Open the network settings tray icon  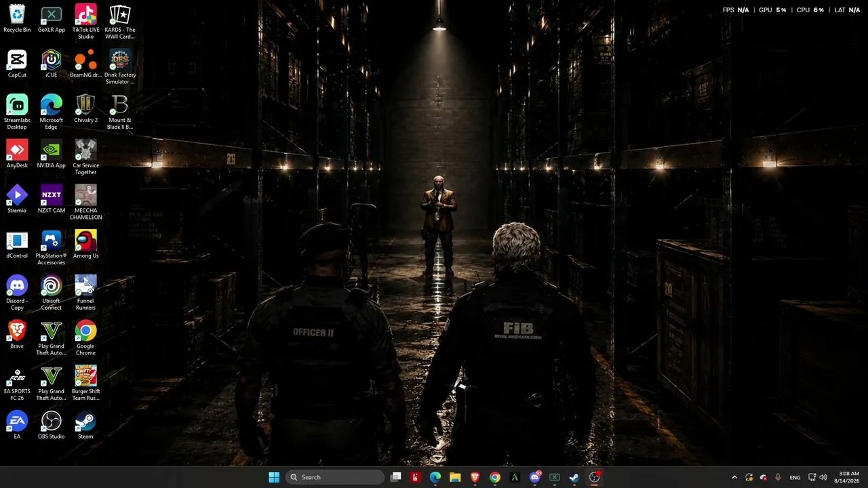point(811,477)
